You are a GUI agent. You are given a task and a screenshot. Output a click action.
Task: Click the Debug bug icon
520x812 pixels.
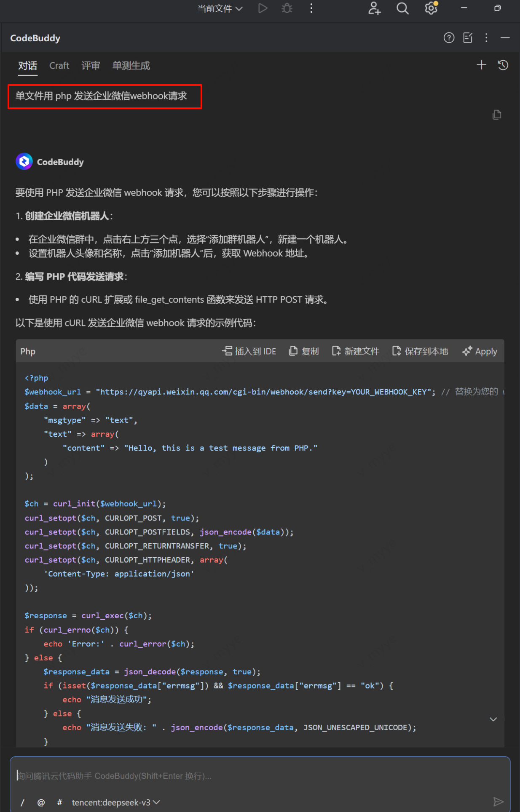[287, 8]
